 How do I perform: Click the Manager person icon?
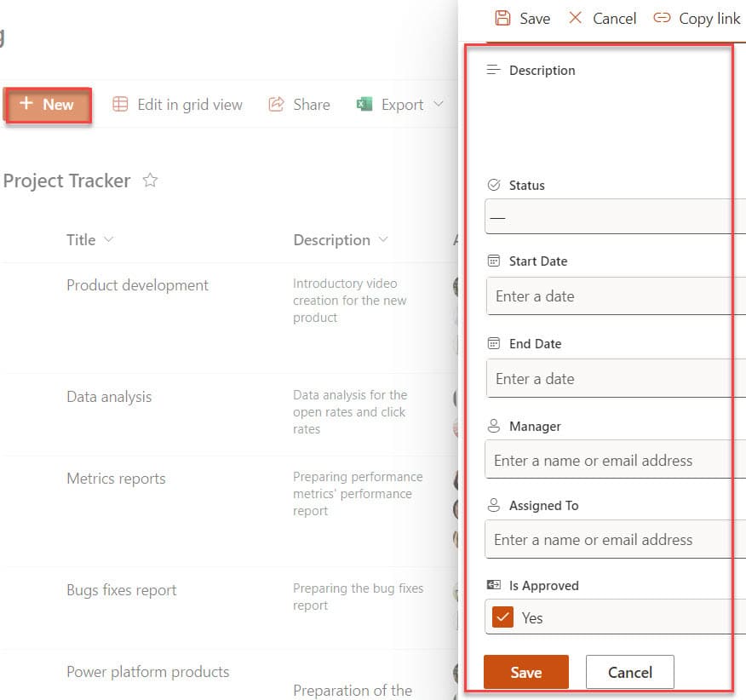point(494,426)
